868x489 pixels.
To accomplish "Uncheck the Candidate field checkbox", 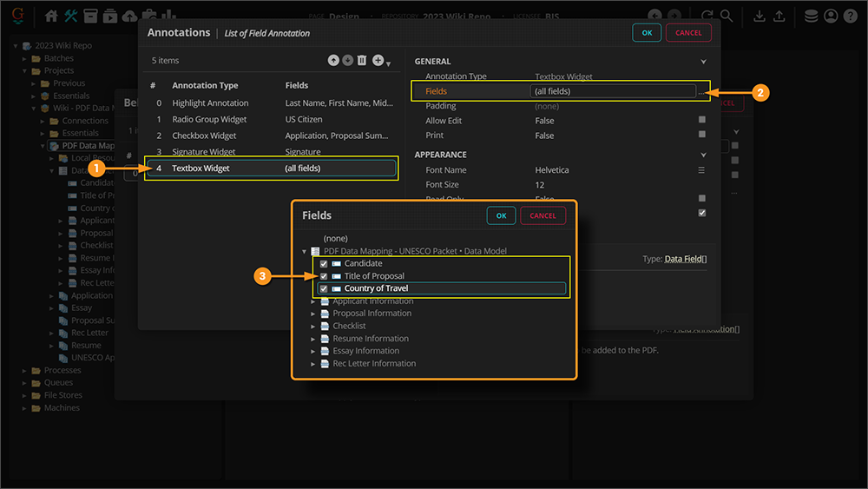I will [324, 264].
